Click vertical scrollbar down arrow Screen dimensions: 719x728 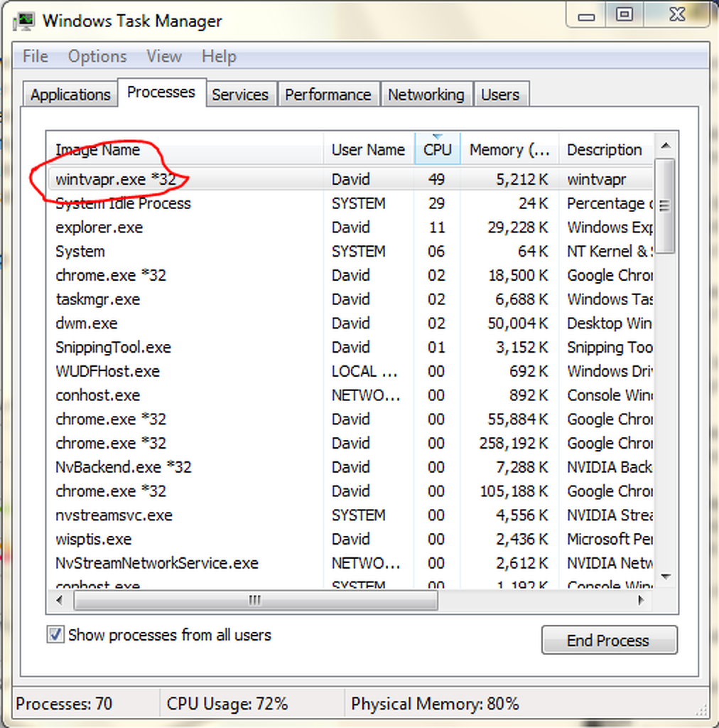point(666,577)
